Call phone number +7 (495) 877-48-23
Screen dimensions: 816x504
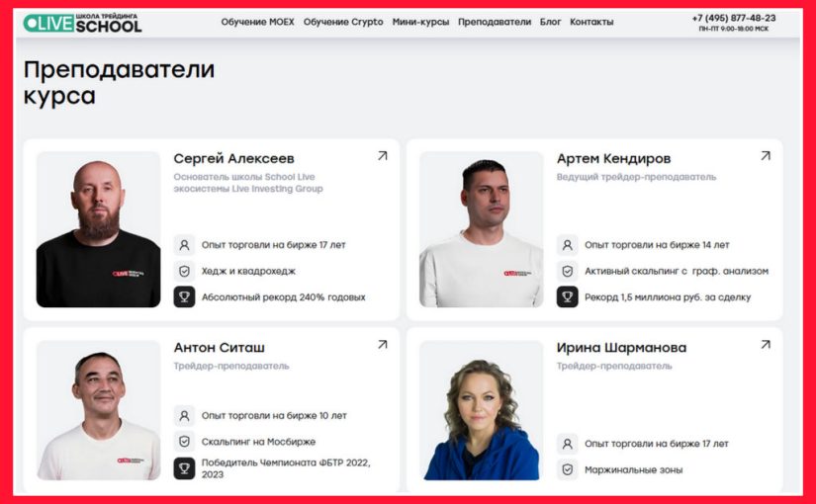point(734,18)
